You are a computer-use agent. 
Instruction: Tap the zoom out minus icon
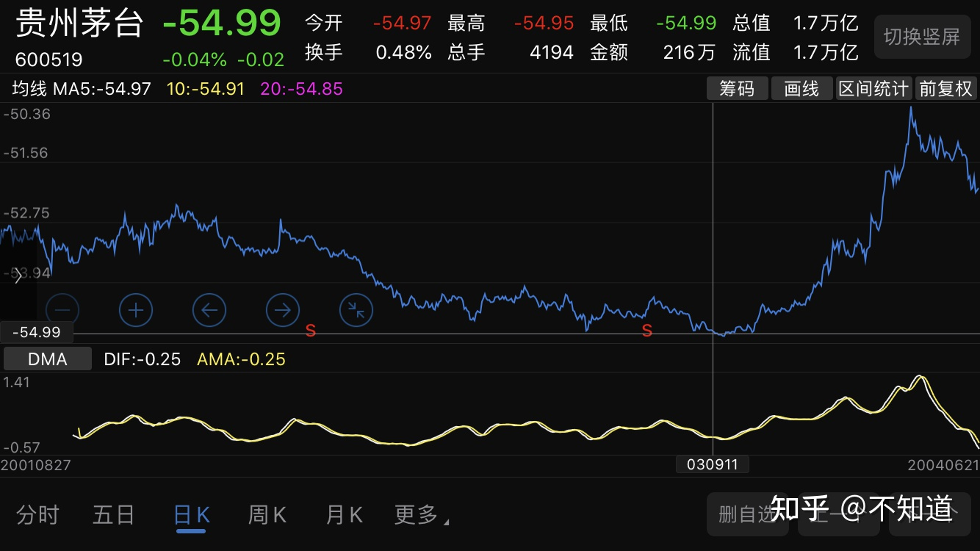pyautogui.click(x=62, y=310)
